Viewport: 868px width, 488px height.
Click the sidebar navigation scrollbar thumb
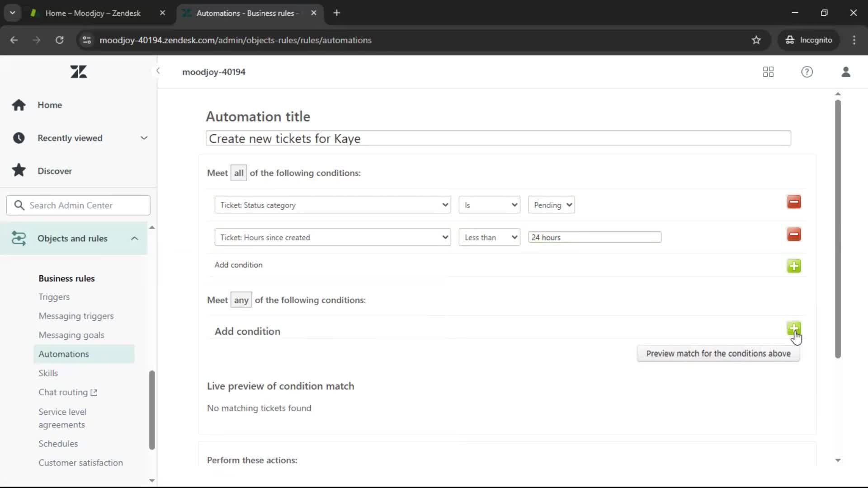coord(152,410)
